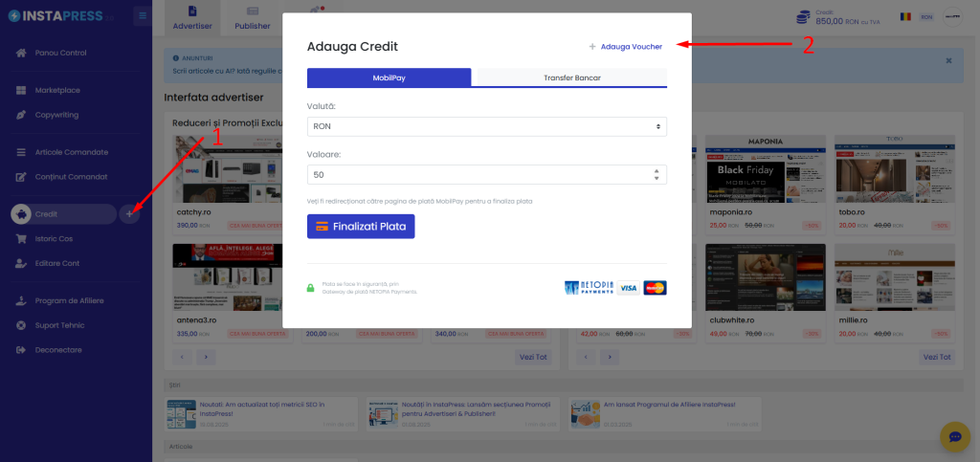980x462 pixels.
Task: Open Istoric Cos cart icon
Action: click(x=21, y=238)
